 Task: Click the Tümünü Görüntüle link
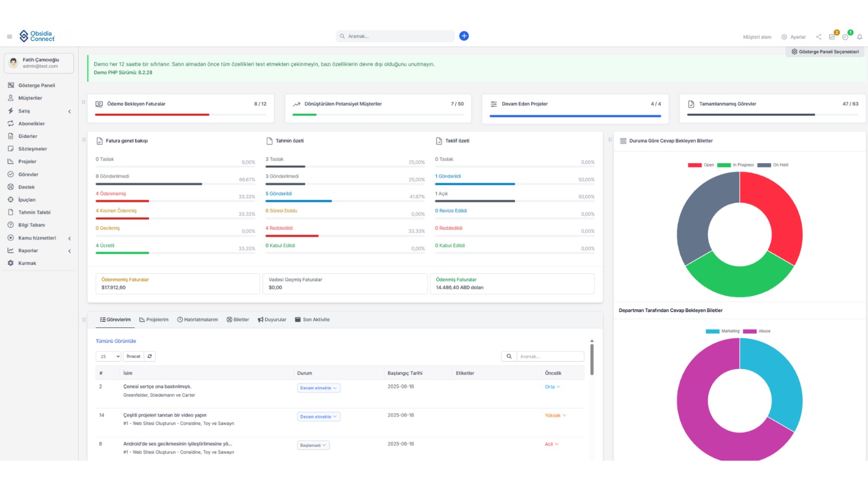[x=116, y=341]
